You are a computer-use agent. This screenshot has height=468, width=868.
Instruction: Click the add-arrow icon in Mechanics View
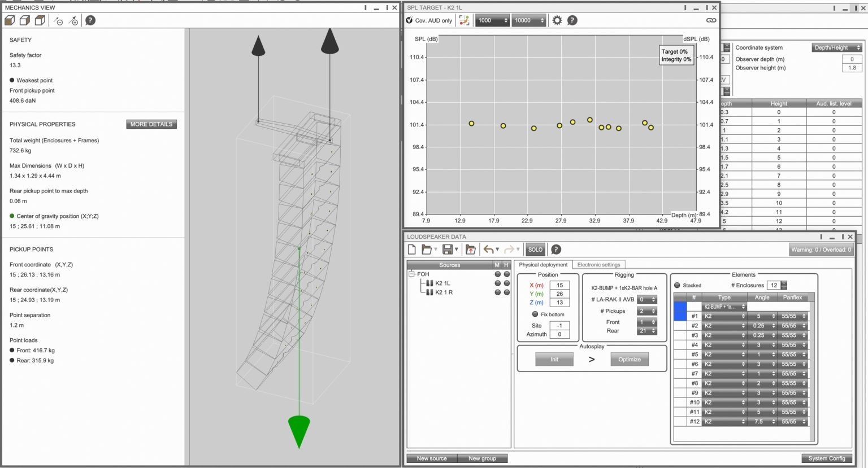(73, 21)
